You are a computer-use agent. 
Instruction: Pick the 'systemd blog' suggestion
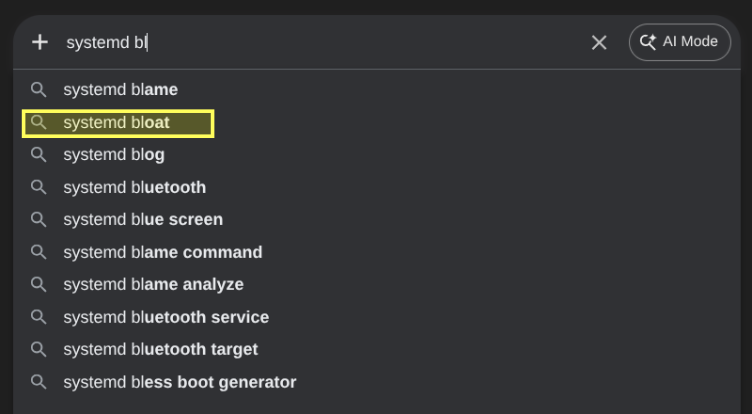click(113, 155)
